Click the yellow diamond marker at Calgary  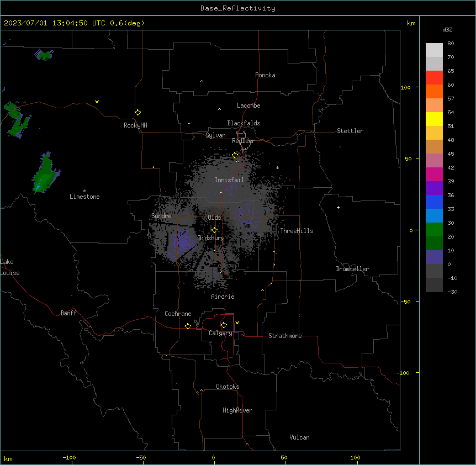[x=224, y=325]
